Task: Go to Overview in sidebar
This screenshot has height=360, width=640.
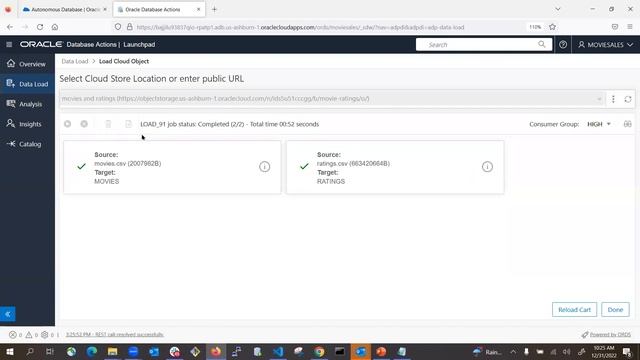Action: [x=27, y=64]
